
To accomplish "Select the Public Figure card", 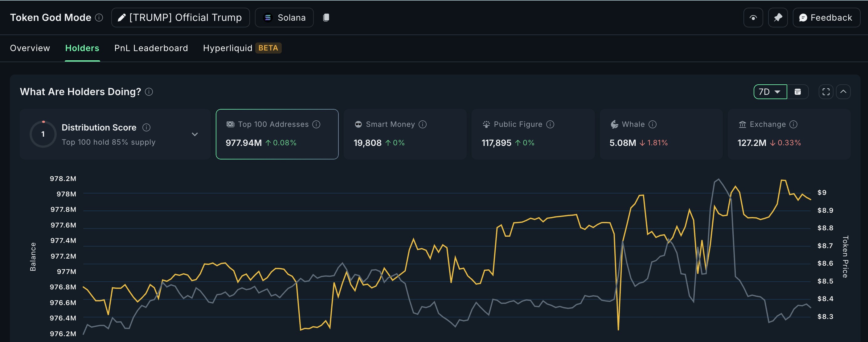I will [x=533, y=134].
